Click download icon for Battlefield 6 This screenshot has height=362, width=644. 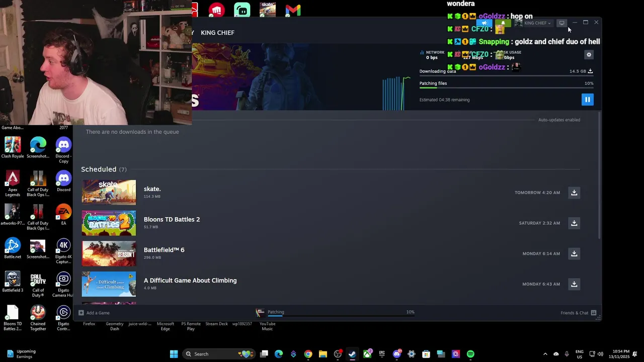pyautogui.click(x=574, y=253)
